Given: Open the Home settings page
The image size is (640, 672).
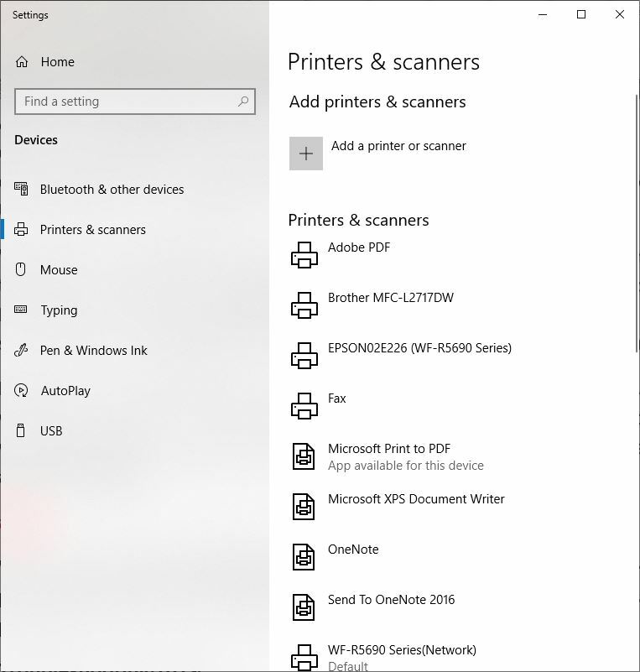Looking at the screenshot, I should (57, 62).
